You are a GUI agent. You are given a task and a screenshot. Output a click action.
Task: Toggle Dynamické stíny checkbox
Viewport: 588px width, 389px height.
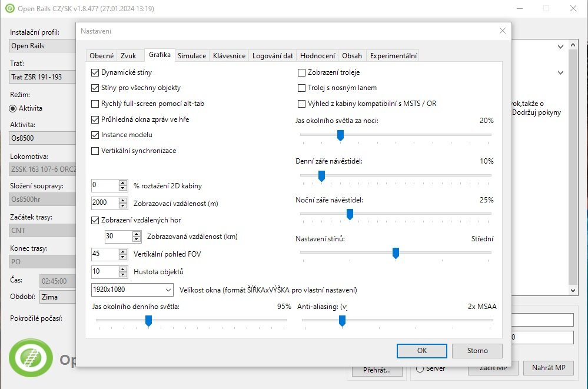tap(95, 72)
